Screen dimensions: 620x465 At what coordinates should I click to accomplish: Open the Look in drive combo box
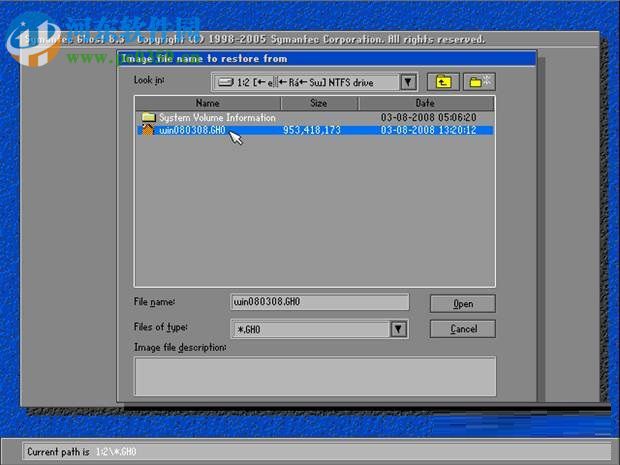pos(314,82)
